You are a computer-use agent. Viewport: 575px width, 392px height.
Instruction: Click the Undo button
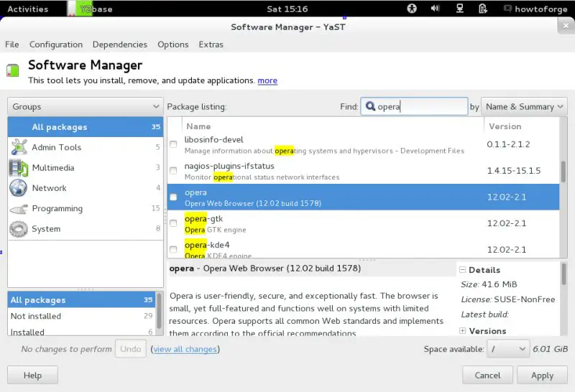pos(131,349)
